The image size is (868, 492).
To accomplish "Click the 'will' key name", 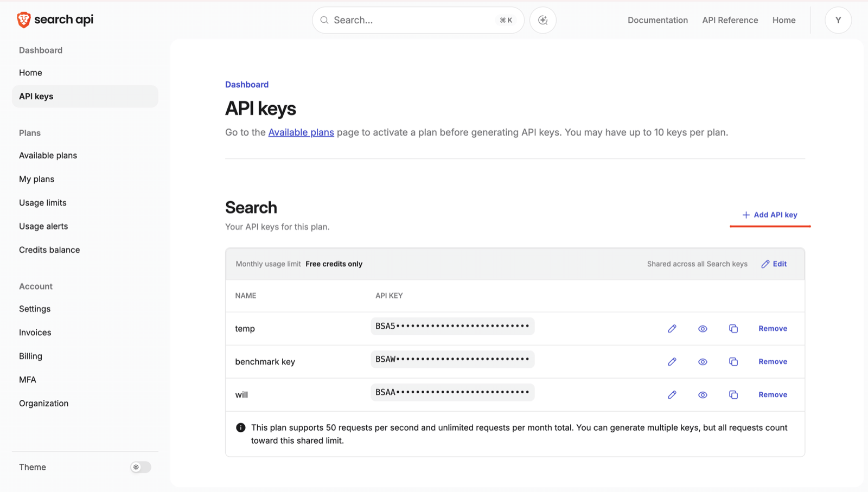I will 241,395.
